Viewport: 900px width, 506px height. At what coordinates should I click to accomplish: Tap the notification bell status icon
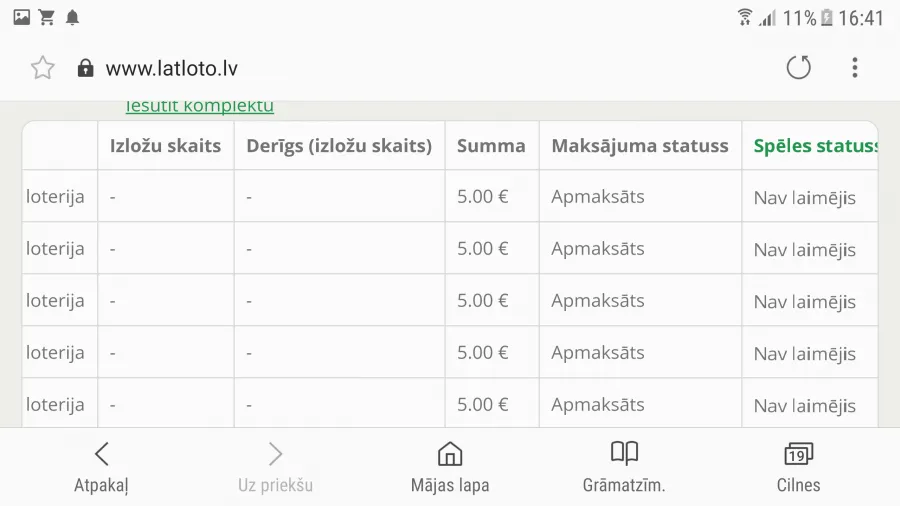click(72, 18)
